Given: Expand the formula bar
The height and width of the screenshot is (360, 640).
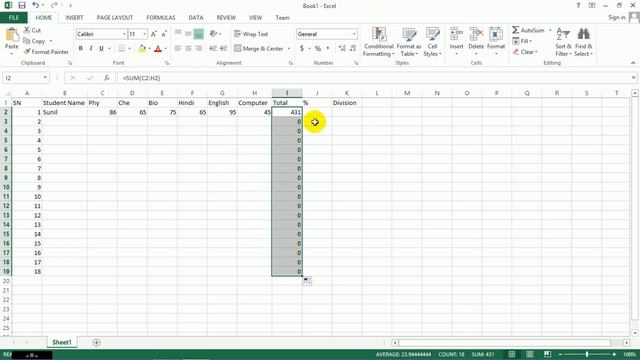Looking at the screenshot, I should click(x=633, y=78).
